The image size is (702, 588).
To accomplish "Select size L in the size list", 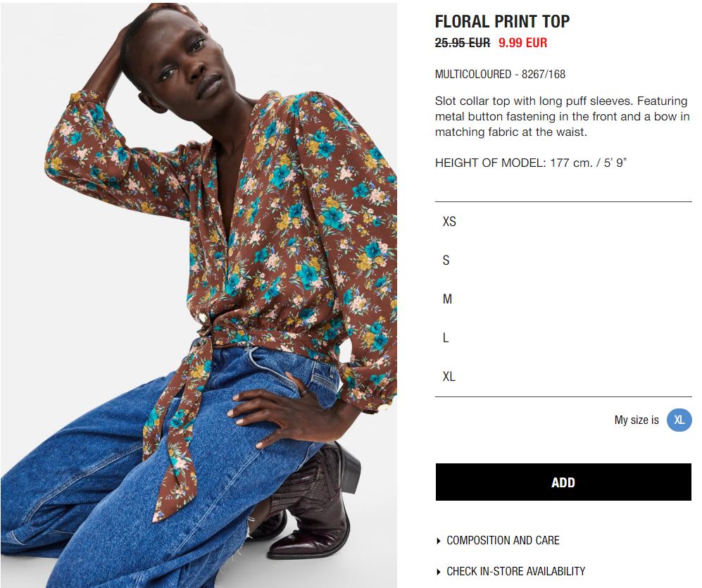I will pyautogui.click(x=563, y=338).
